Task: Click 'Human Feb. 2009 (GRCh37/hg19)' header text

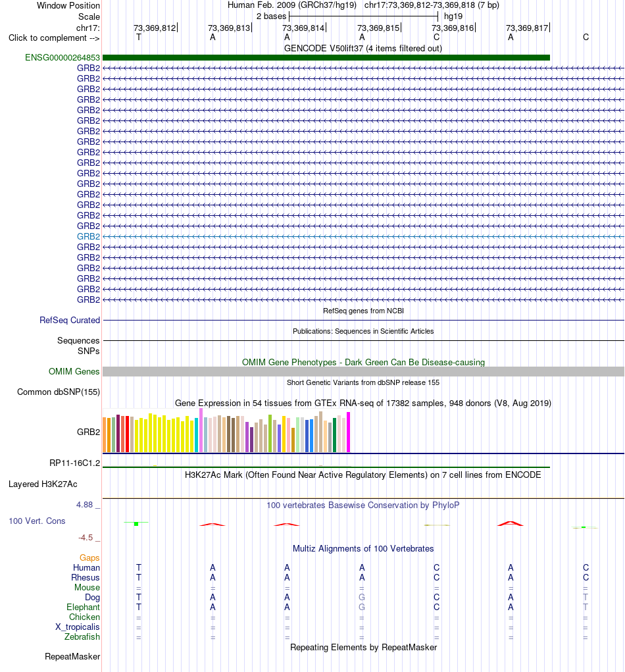Action: click(x=291, y=5)
